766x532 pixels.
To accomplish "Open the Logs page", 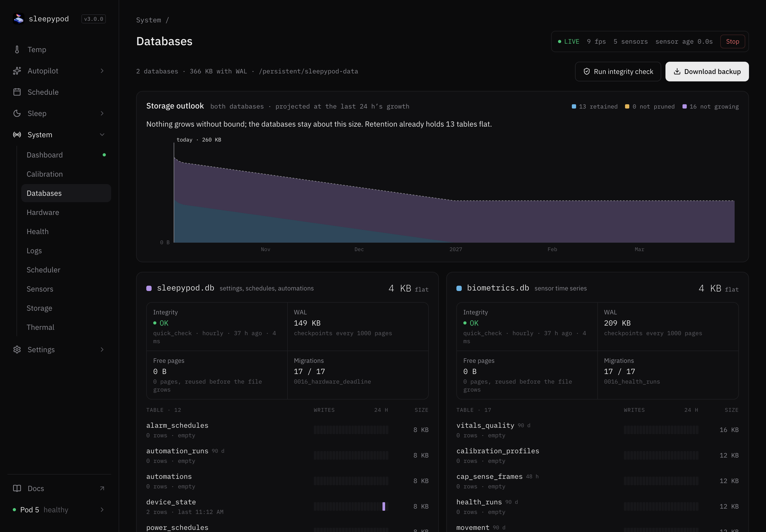I will [x=66, y=251].
